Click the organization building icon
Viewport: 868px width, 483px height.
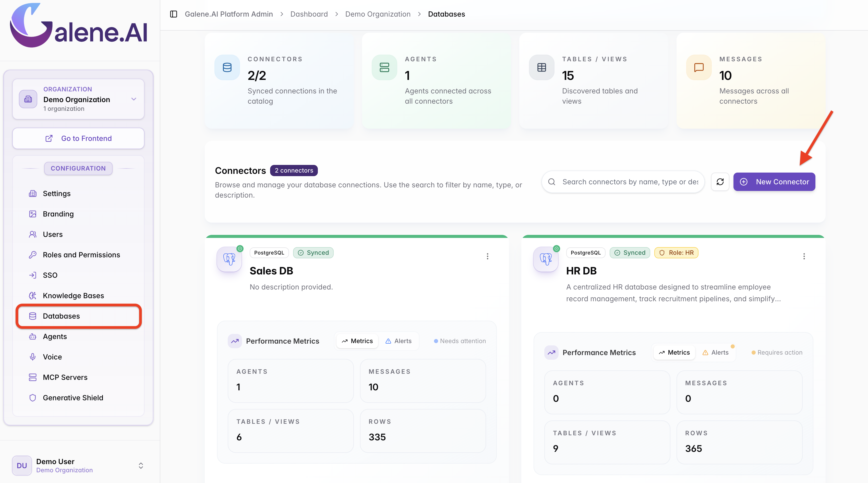(28, 99)
